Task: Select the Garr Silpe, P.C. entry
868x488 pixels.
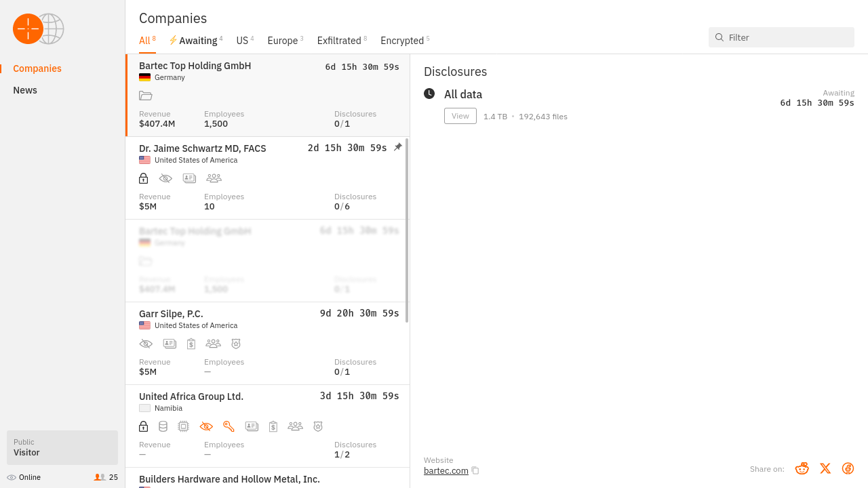Action: point(267,344)
